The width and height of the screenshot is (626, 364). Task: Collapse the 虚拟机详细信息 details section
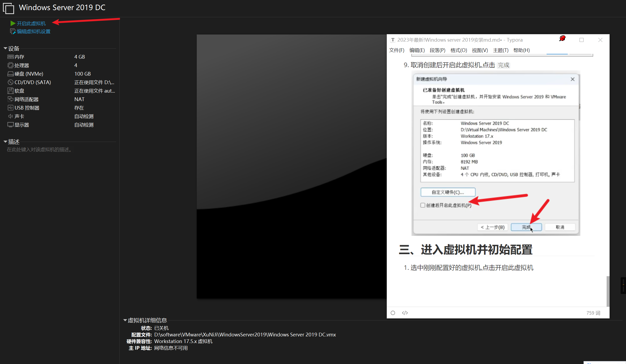125,320
